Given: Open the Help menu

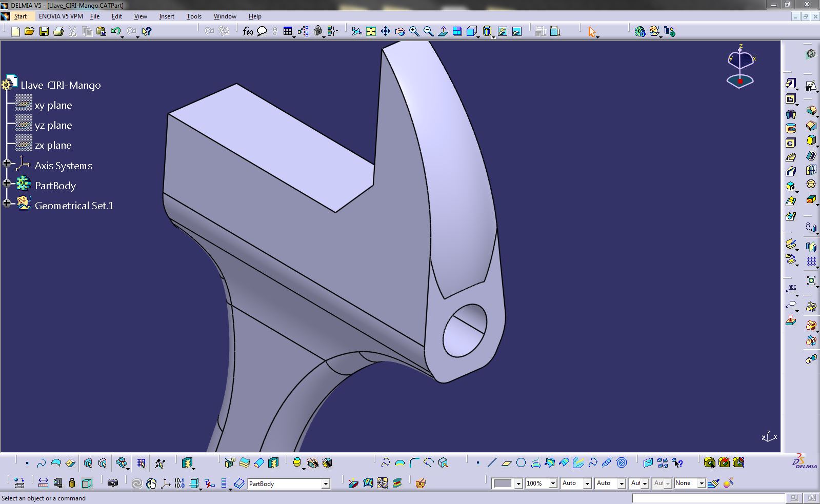Looking at the screenshot, I should [x=255, y=16].
